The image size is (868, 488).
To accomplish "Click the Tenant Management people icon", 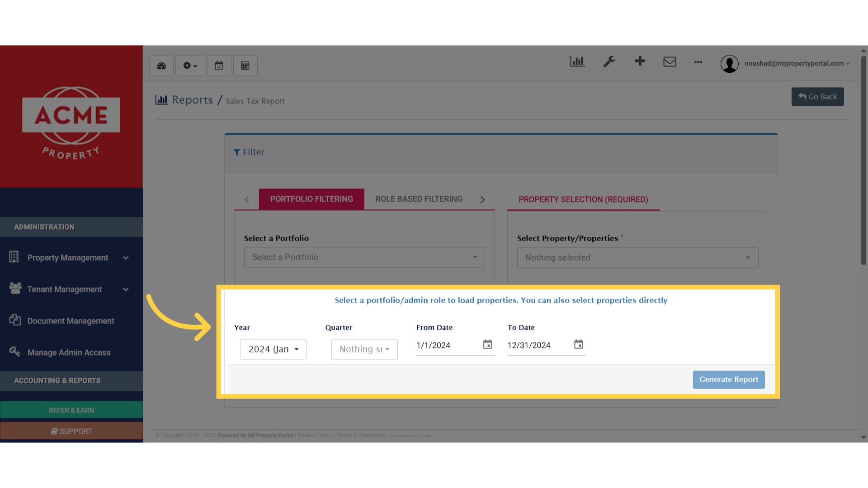I will point(15,288).
